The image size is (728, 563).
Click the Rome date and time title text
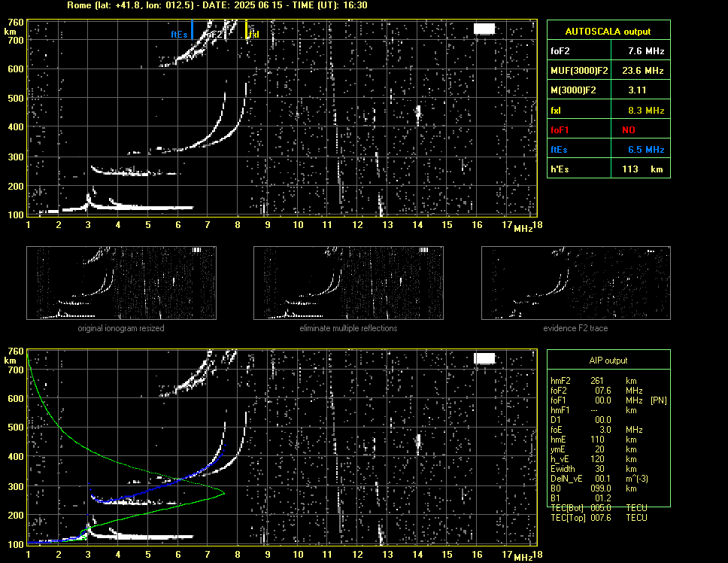pos(217,5)
